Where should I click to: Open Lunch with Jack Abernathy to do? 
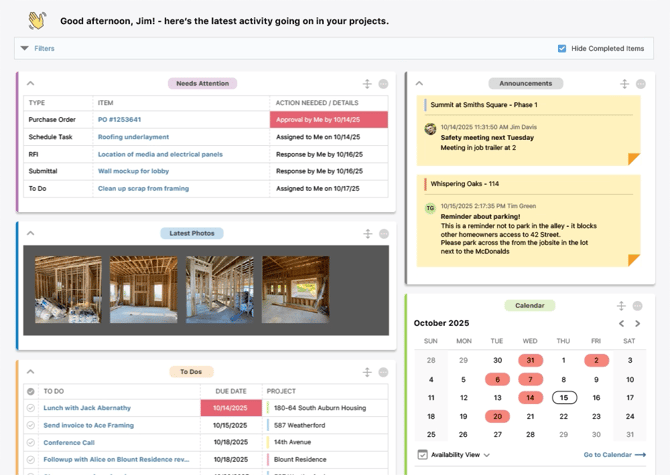tap(87, 408)
